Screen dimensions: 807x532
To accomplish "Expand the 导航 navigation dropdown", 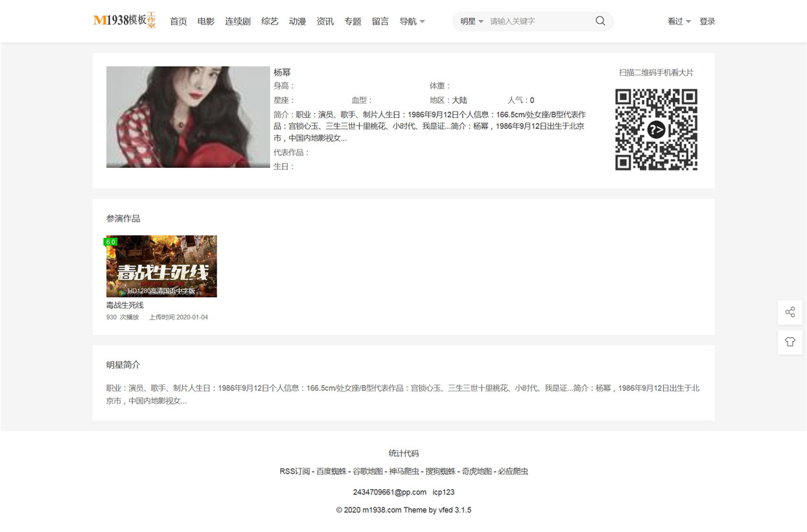I will 412,21.
